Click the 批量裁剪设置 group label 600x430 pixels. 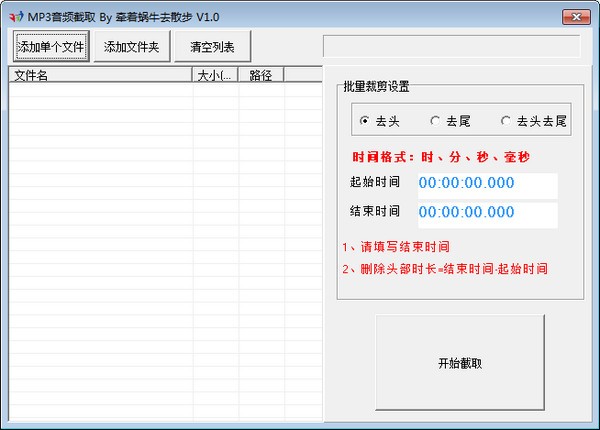click(x=376, y=87)
